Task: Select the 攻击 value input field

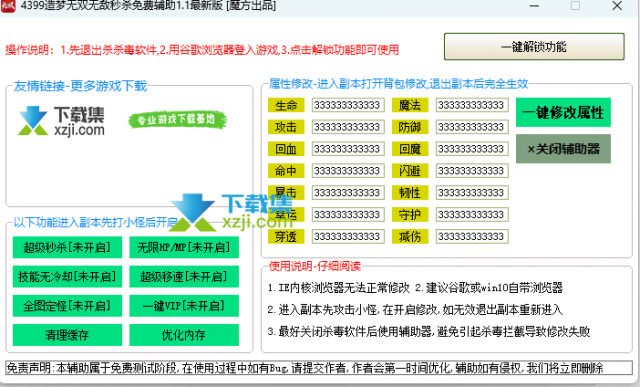Action: coord(348,127)
